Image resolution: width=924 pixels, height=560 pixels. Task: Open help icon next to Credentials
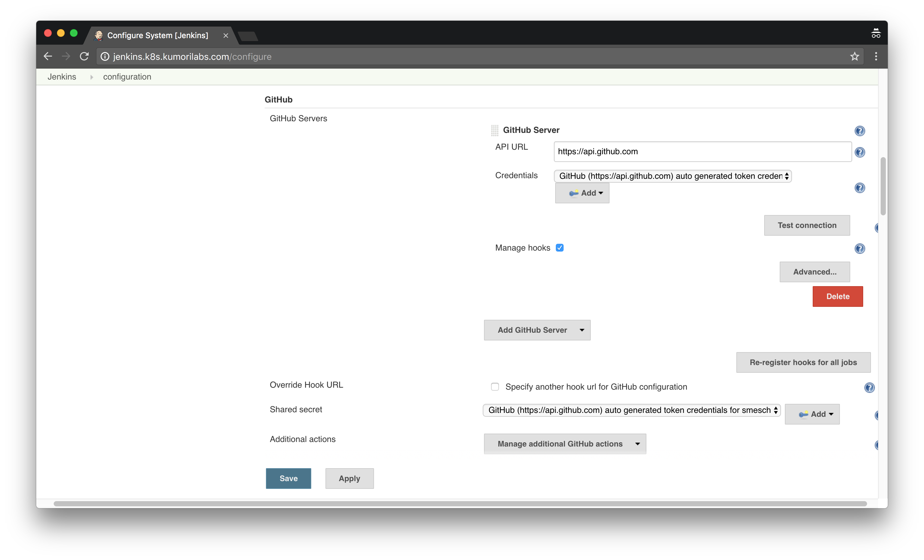(860, 188)
